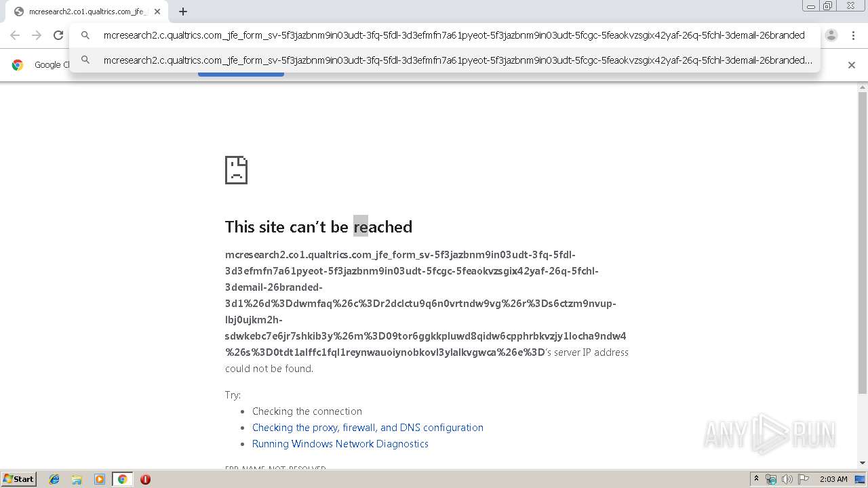The image size is (868, 488).
Task: Go forward using the forward arrow
Action: [x=37, y=35]
